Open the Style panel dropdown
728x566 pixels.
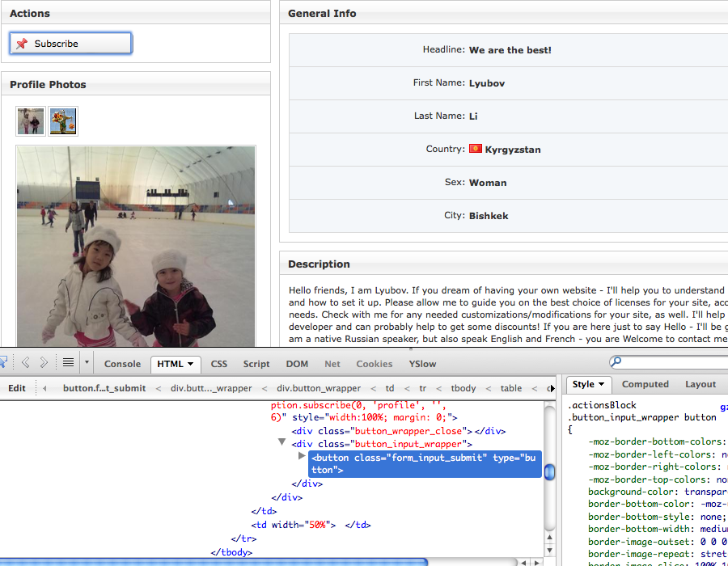[588, 385]
